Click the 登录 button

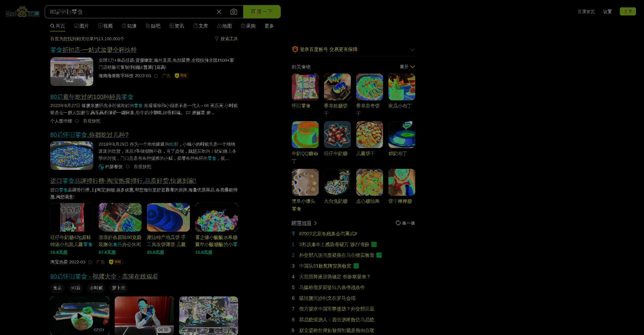click(x=628, y=11)
